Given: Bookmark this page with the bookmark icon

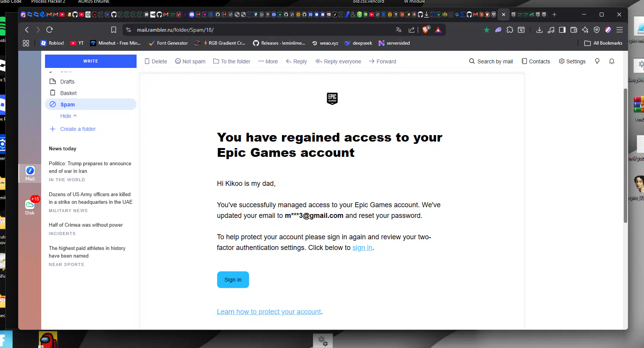Looking at the screenshot, I should pyautogui.click(x=113, y=30).
